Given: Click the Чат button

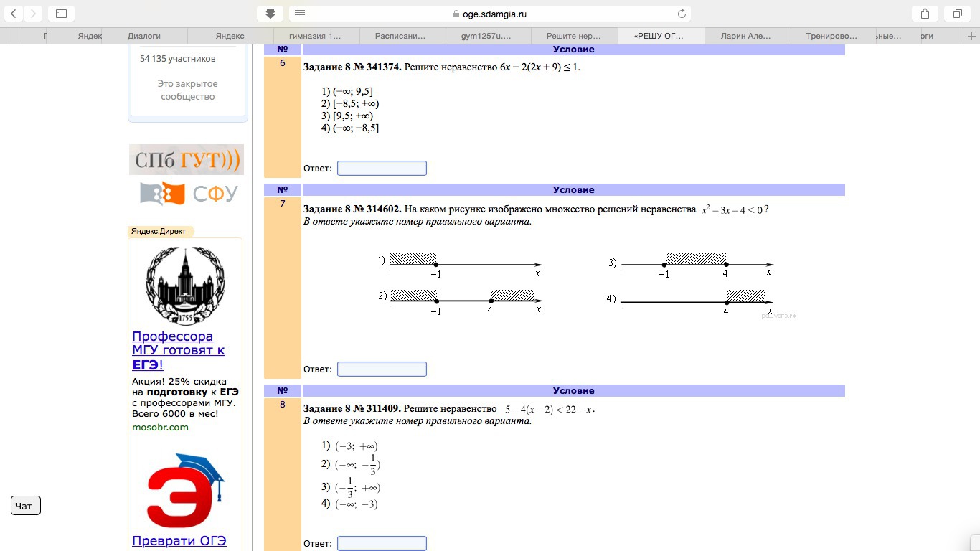Looking at the screenshot, I should click(26, 506).
